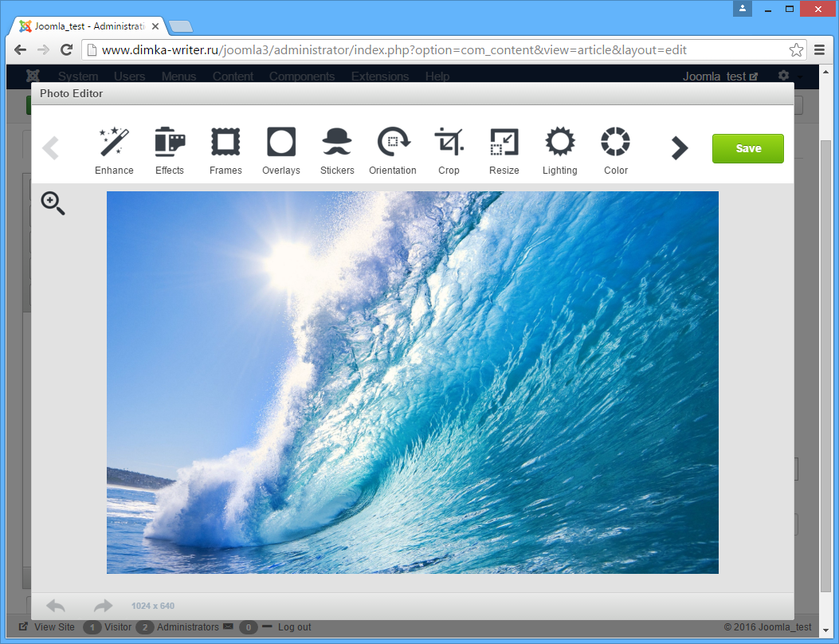Open the Effects film tool

[x=170, y=149]
